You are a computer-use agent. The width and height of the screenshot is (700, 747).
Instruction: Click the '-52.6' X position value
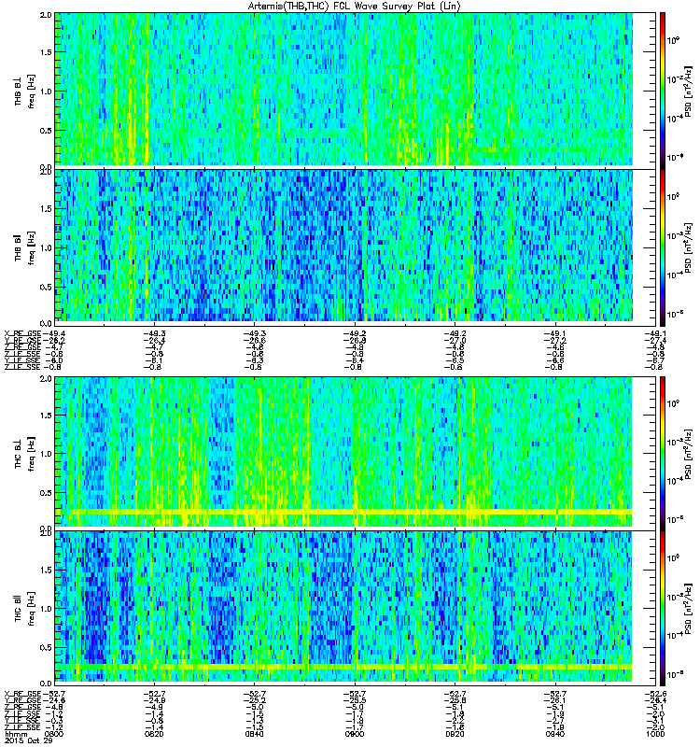(655, 694)
